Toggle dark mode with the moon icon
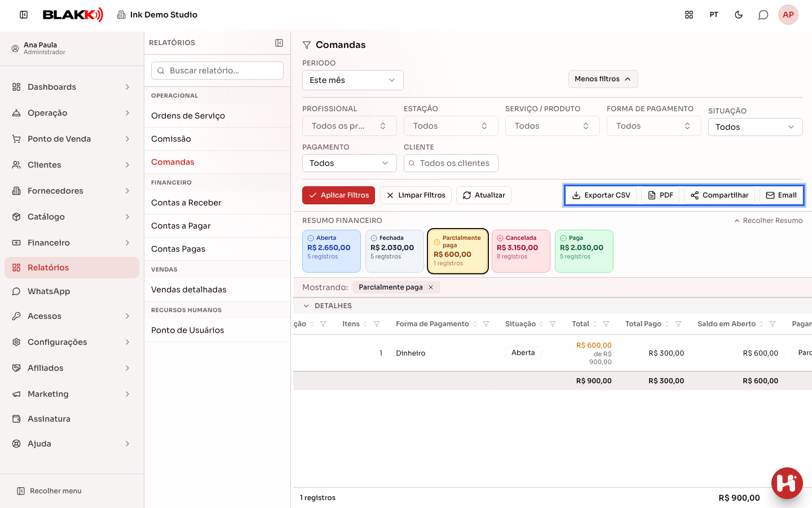The width and height of the screenshot is (812, 508). click(x=739, y=15)
